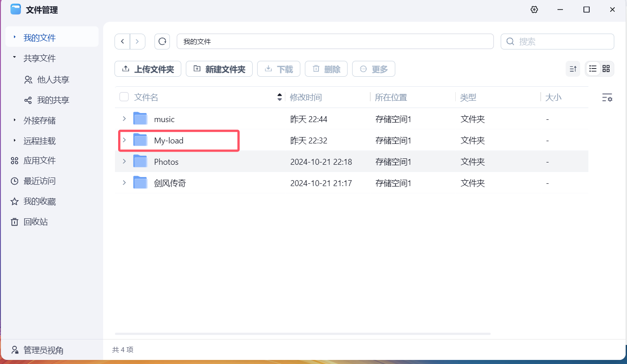This screenshot has height=364, width=627.
Task: Click the 我的共享 share icon
Action: click(x=28, y=100)
